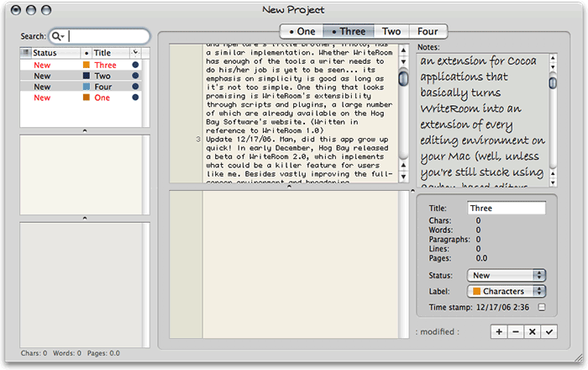Click the Notes scrollbar thumb
This screenshot has width=588, height=370.
(553, 82)
